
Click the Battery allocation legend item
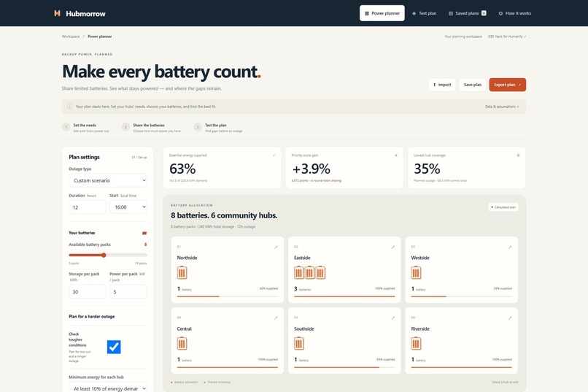[184, 383]
